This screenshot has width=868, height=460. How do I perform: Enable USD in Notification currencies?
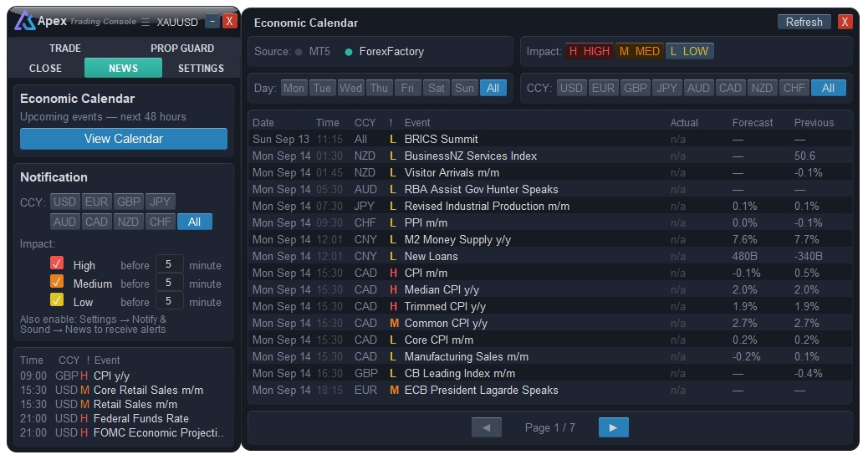coord(64,202)
